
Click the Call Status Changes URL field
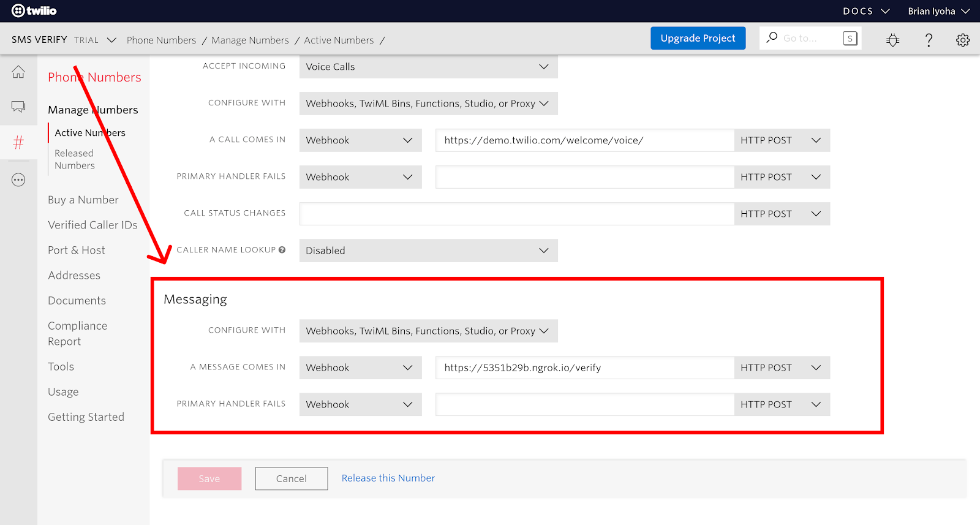(x=517, y=214)
